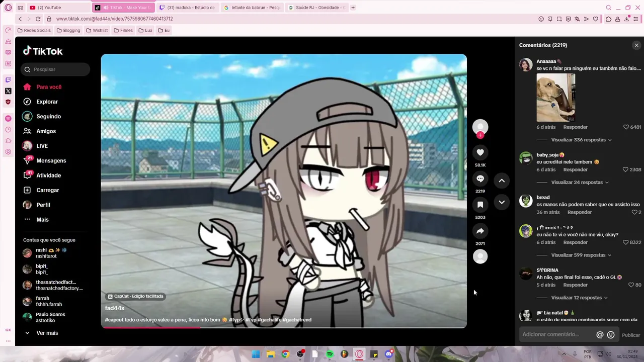This screenshot has height=362, width=644.
Task: Expand Visualizar 599 respostas
Action: point(581,255)
